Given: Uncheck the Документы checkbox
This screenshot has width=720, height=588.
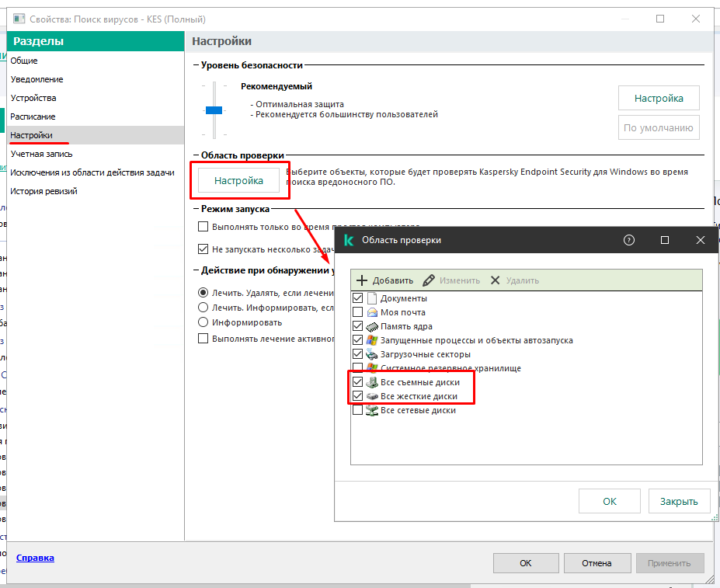Looking at the screenshot, I should (x=358, y=298).
